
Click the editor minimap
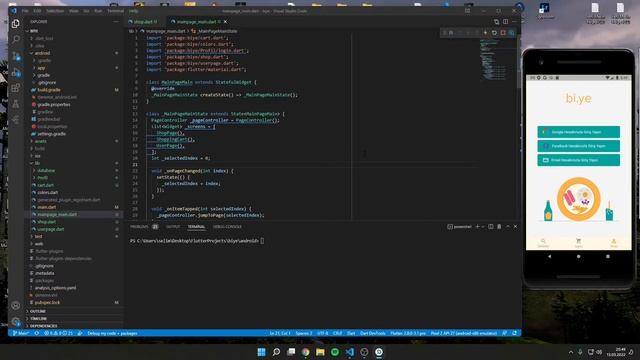click(x=494, y=59)
